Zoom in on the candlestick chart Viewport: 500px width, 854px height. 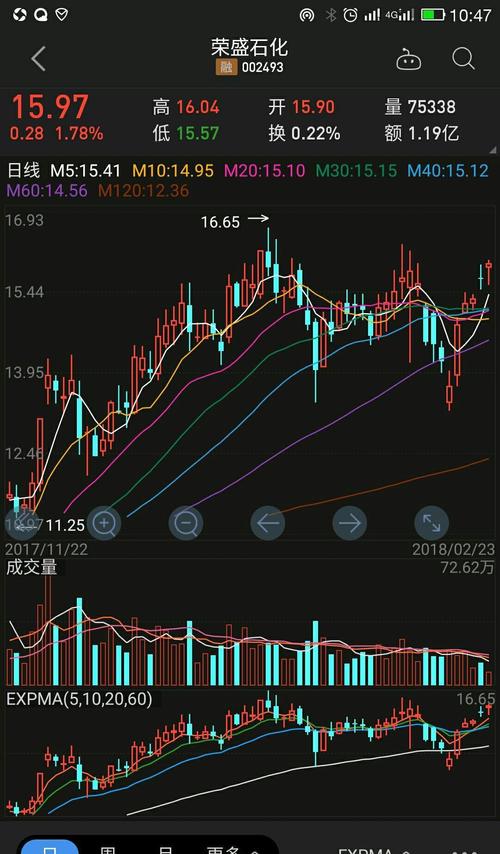click(x=104, y=523)
